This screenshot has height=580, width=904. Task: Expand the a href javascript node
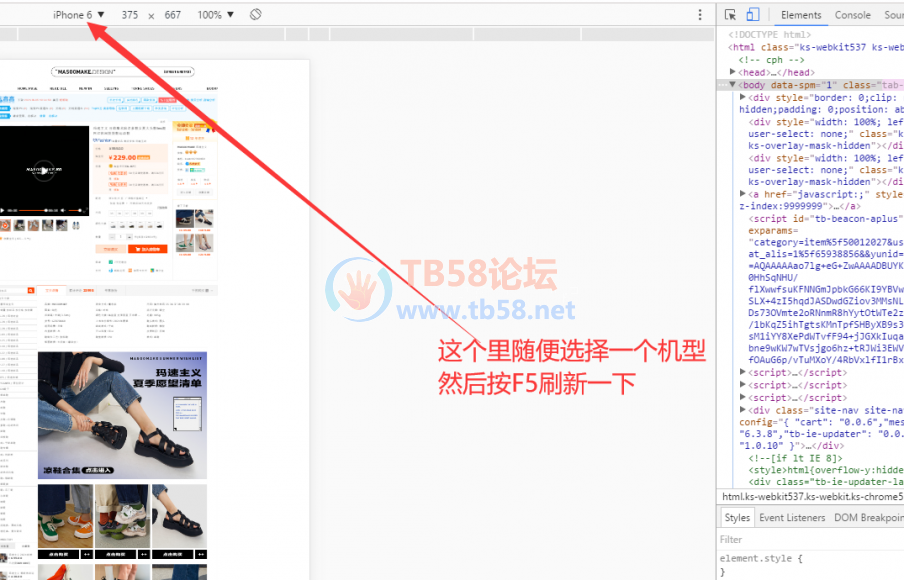click(x=743, y=194)
